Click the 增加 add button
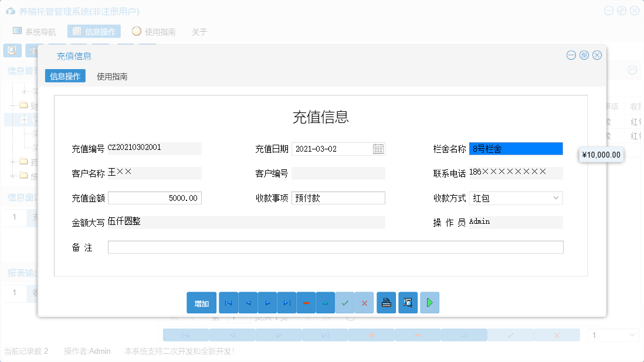 pyautogui.click(x=201, y=303)
